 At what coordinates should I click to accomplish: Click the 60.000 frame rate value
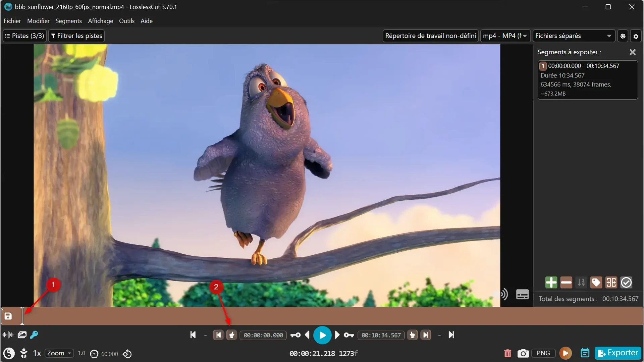pos(109,354)
